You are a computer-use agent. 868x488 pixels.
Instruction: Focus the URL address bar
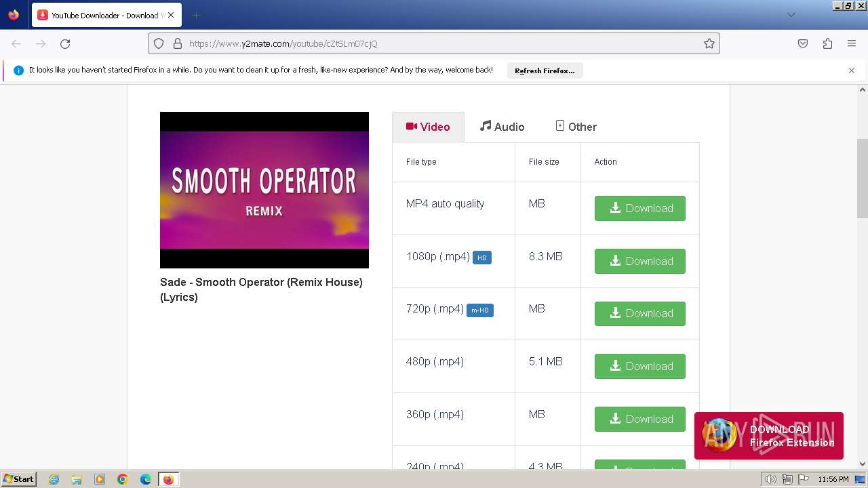click(x=434, y=43)
